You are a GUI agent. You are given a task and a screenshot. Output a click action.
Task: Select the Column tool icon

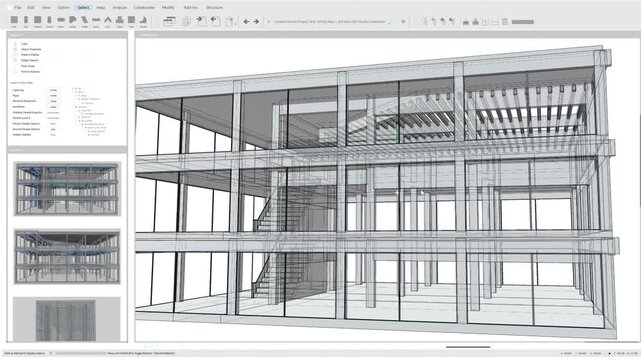pos(49,20)
